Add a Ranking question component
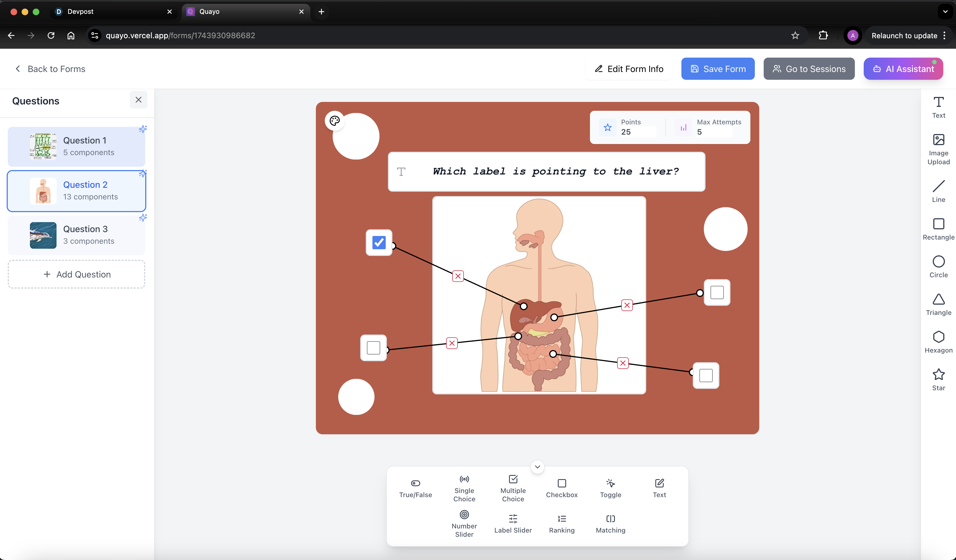This screenshot has height=560, width=956. 561,524
